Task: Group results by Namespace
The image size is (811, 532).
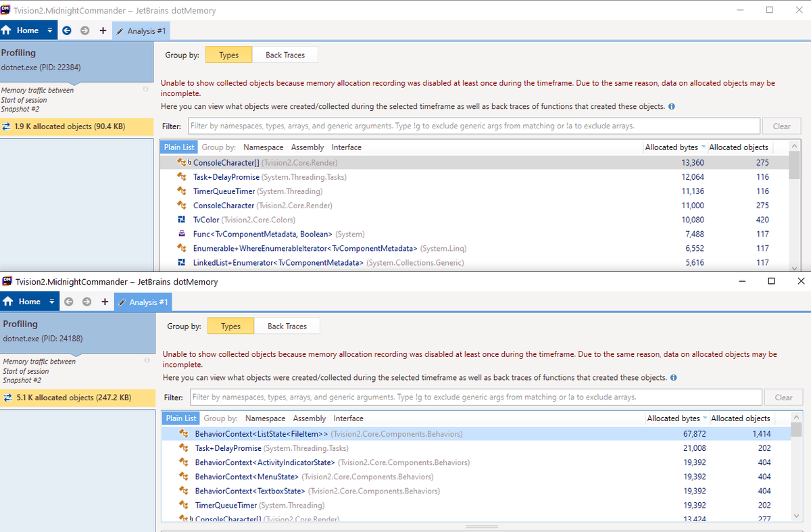Action: click(x=263, y=147)
